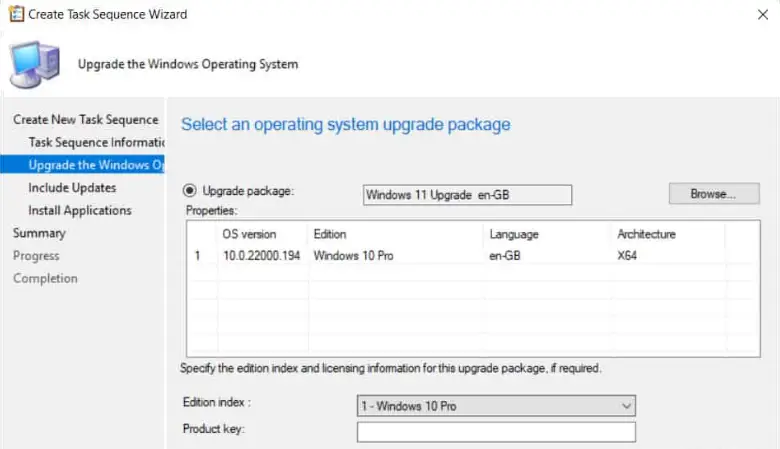Go to the Install Applications step

tap(80, 210)
